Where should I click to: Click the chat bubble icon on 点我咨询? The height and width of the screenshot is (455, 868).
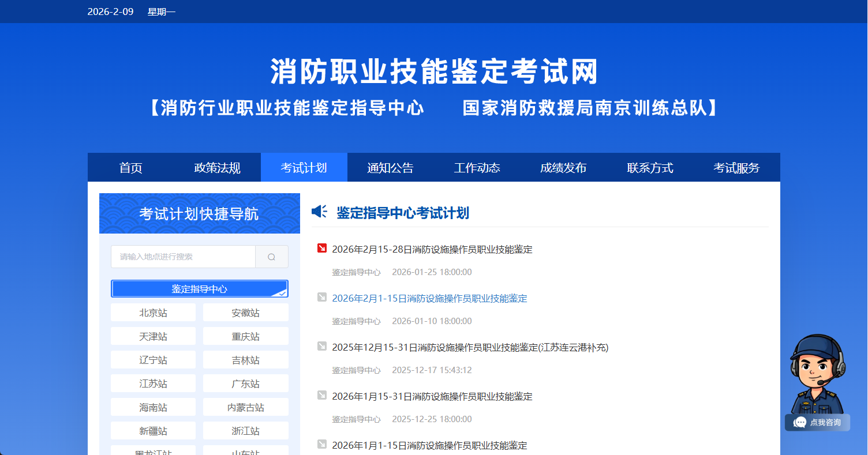(800, 422)
